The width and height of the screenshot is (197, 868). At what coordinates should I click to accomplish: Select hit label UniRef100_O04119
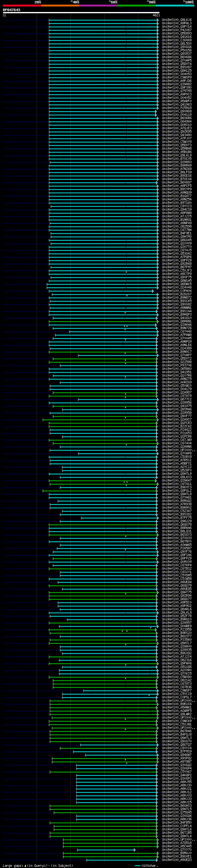coord(177,115)
